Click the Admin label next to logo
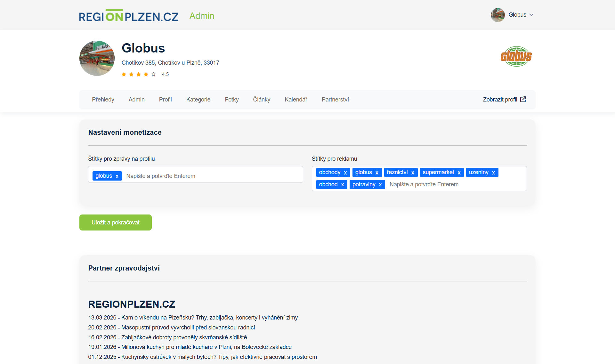Viewport: 615px width, 364px height. point(202,16)
